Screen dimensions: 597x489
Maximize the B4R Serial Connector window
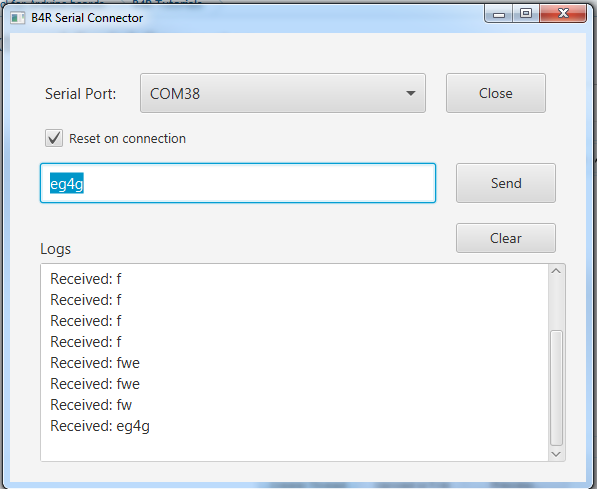[x=526, y=14]
